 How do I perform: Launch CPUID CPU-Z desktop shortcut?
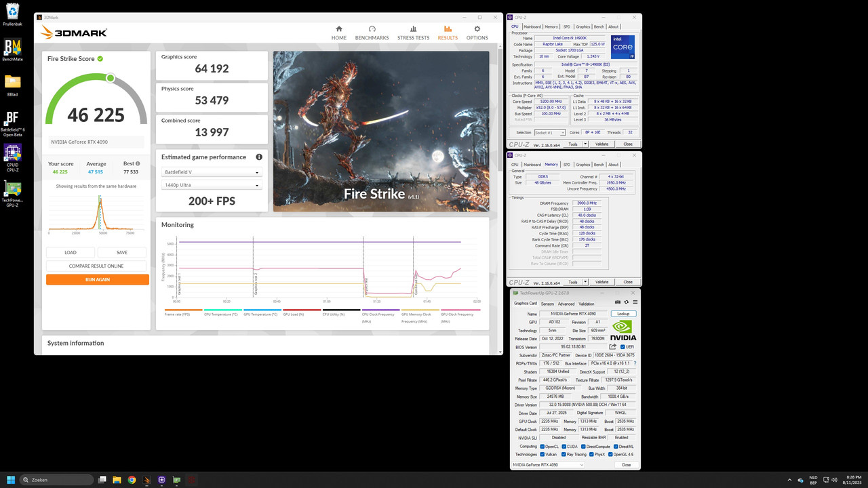click(x=12, y=158)
